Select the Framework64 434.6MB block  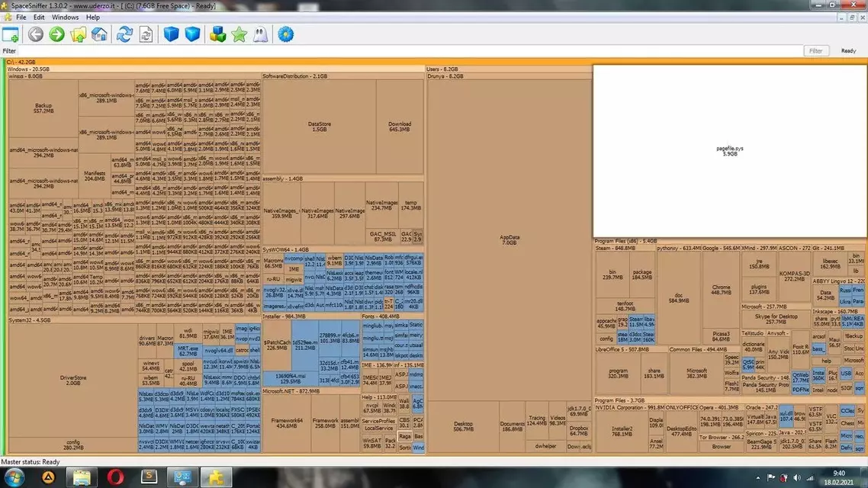point(287,423)
